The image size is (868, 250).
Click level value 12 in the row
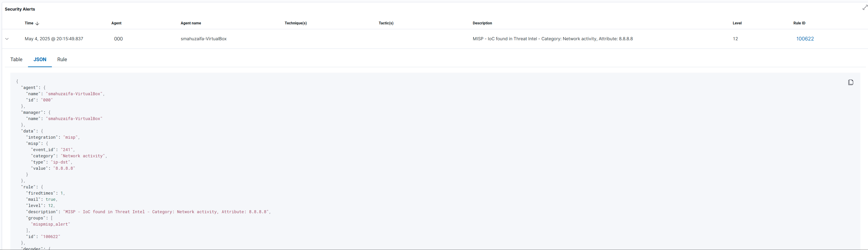pyautogui.click(x=735, y=39)
